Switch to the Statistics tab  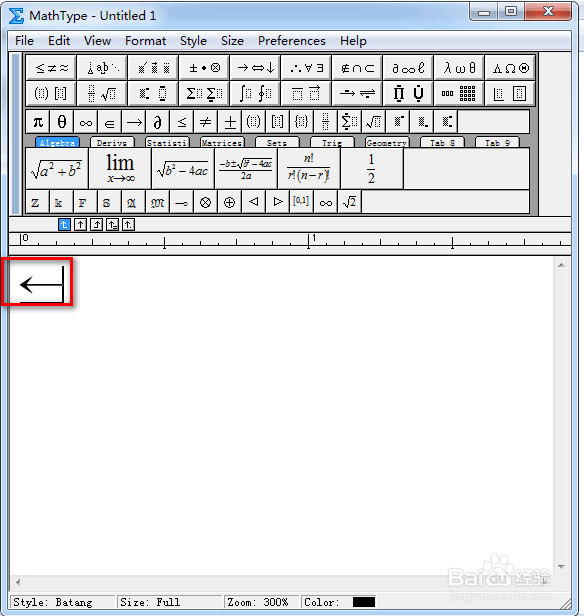[x=167, y=142]
